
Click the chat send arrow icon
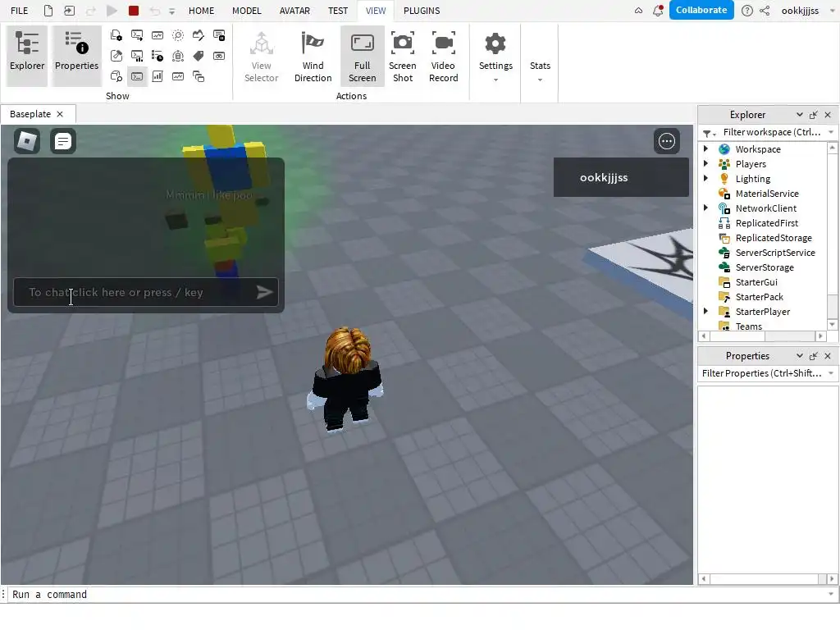click(264, 292)
